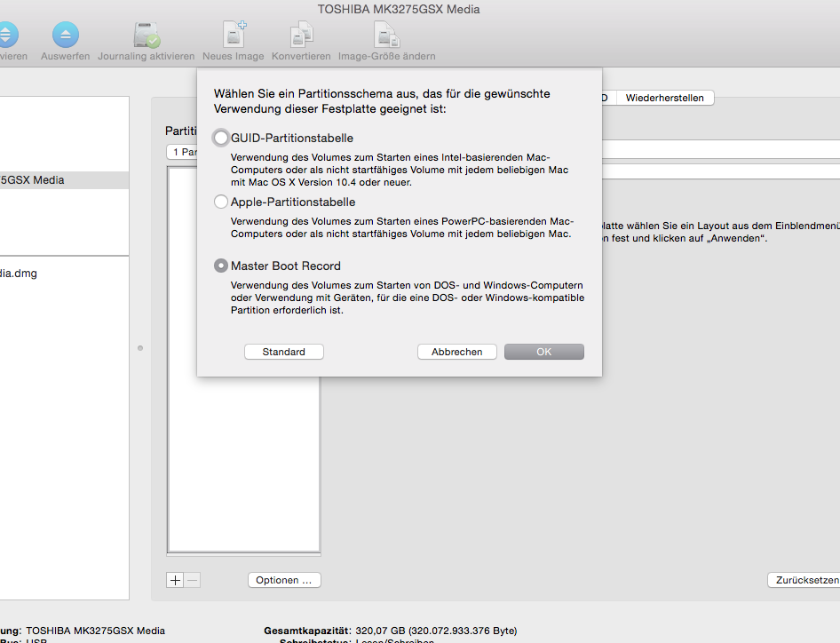Switch to the Wiederherstellen tab
This screenshot has width=840, height=643.
pyautogui.click(x=664, y=98)
